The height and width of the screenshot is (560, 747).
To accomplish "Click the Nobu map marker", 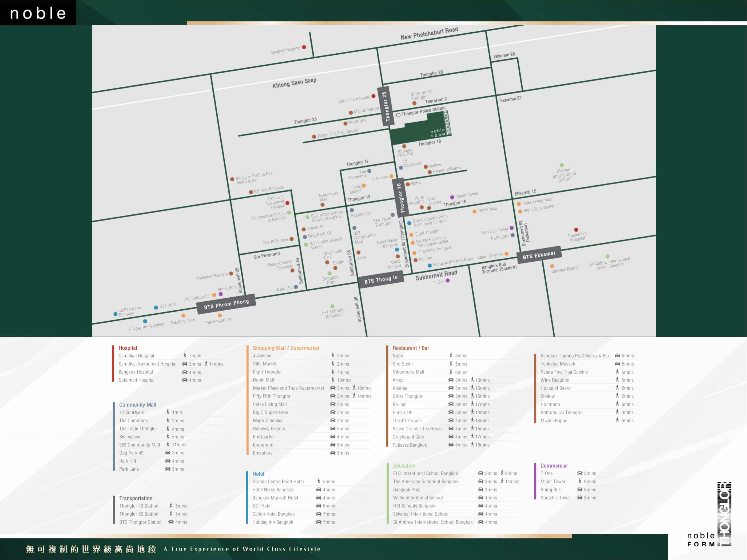I will coord(408,184).
